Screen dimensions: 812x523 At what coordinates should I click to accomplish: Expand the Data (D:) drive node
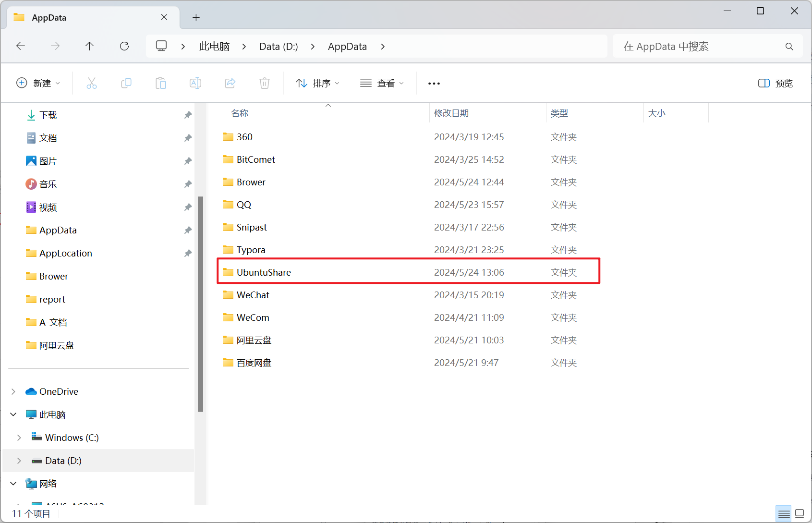pyautogui.click(x=19, y=461)
